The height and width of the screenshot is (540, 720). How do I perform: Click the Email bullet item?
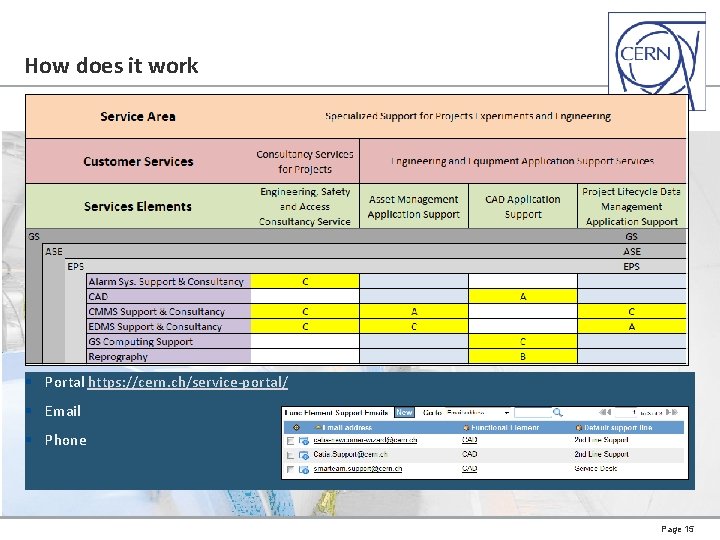tap(63, 411)
